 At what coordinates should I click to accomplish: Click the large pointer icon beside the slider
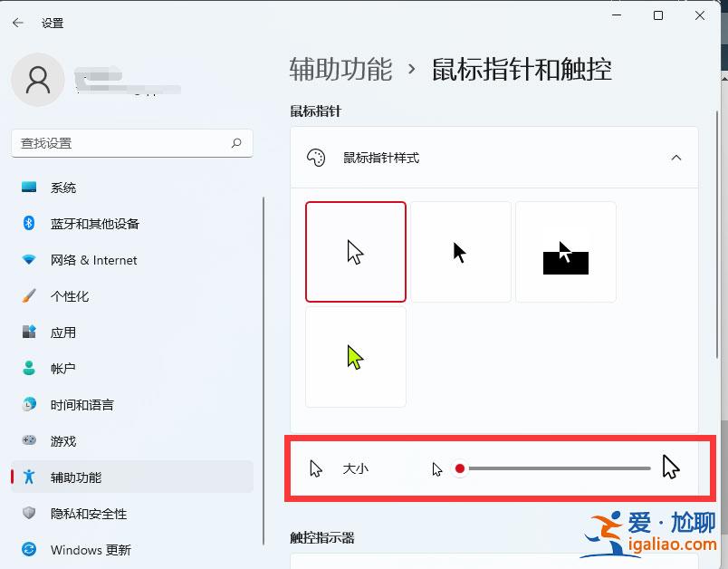coord(672,468)
